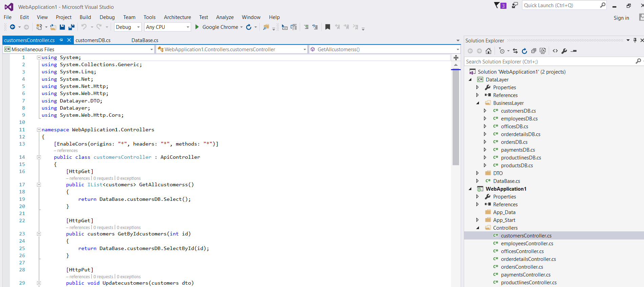Screen dimensions: 644x287
Task: Click Sync with Active Document icon
Action: tap(515, 51)
